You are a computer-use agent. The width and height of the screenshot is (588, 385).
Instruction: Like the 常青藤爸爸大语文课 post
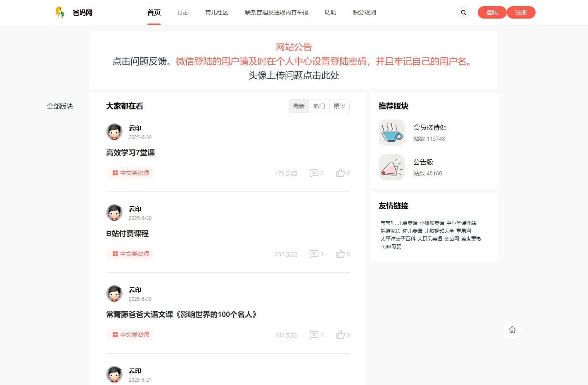[340, 335]
